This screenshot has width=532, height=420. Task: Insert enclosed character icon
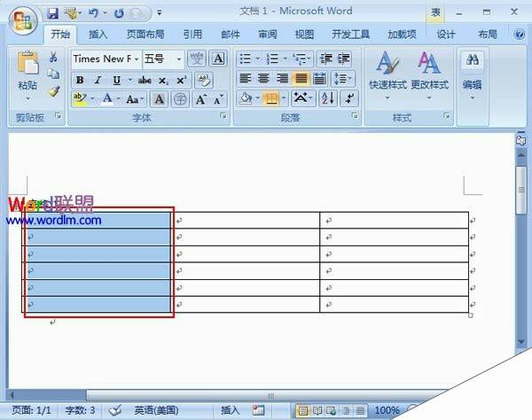(180, 99)
